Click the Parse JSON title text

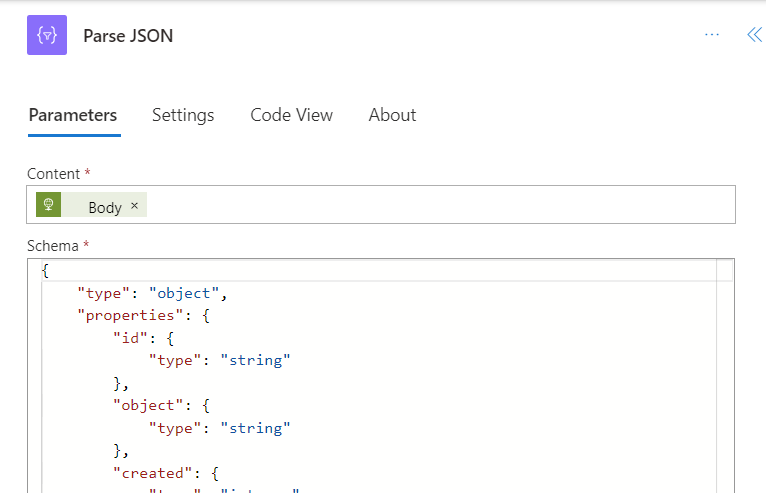128,36
